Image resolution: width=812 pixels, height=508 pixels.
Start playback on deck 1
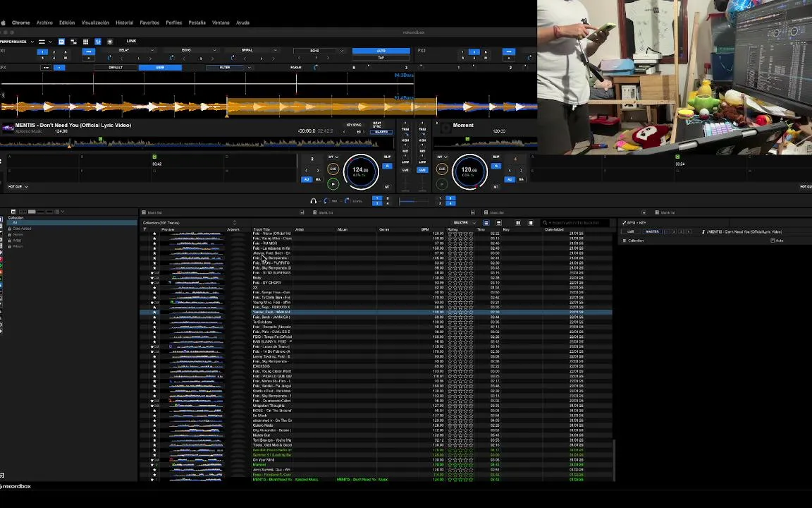pyautogui.click(x=333, y=183)
